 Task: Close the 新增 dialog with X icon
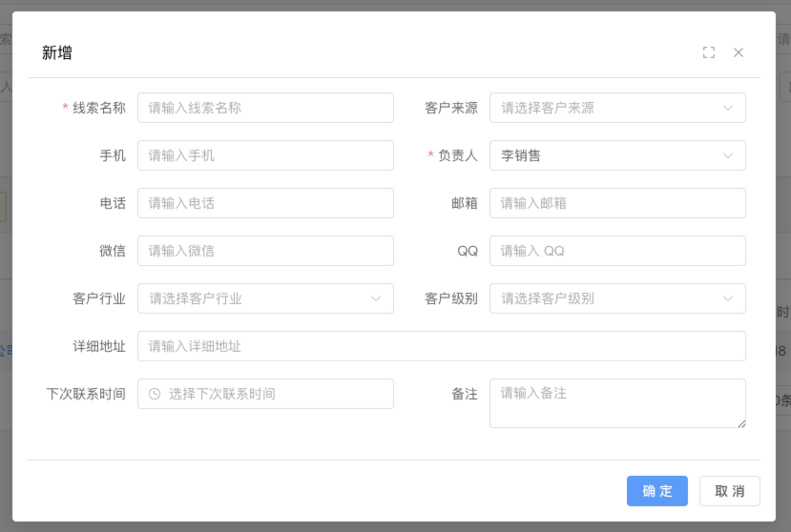point(739,52)
